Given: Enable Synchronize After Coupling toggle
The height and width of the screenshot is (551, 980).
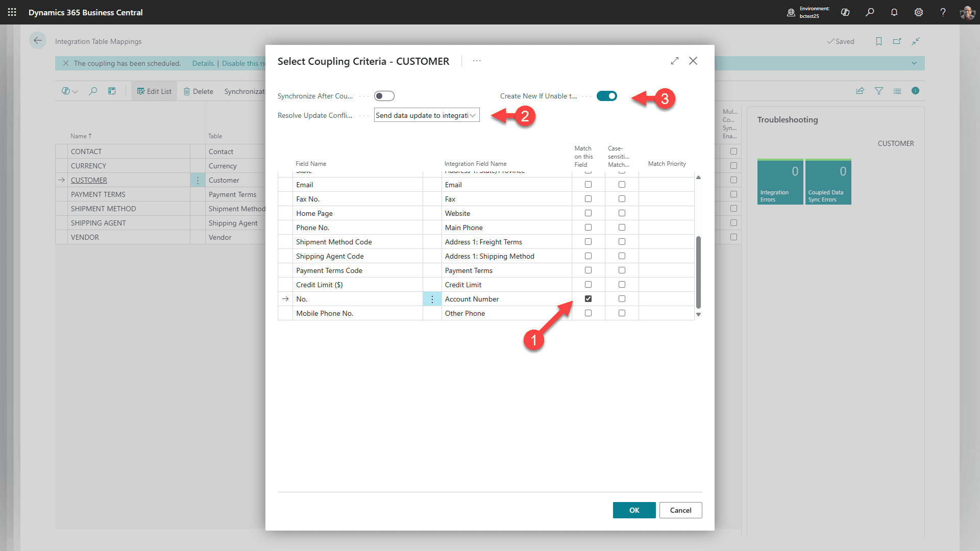Looking at the screenshot, I should point(384,95).
